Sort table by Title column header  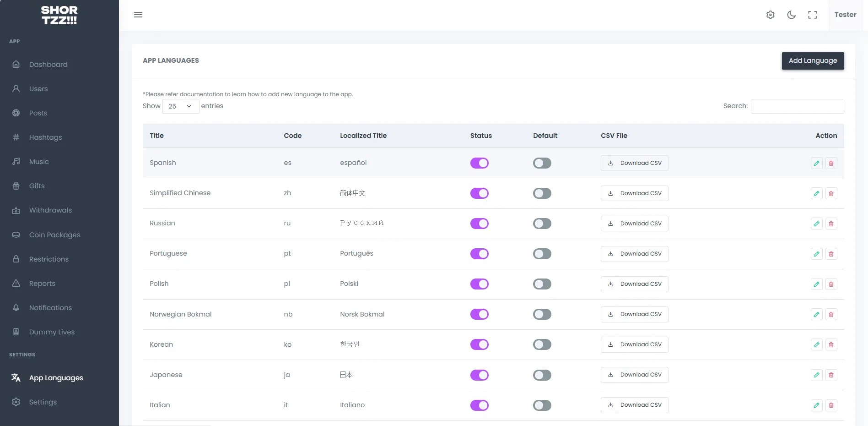[x=156, y=136]
